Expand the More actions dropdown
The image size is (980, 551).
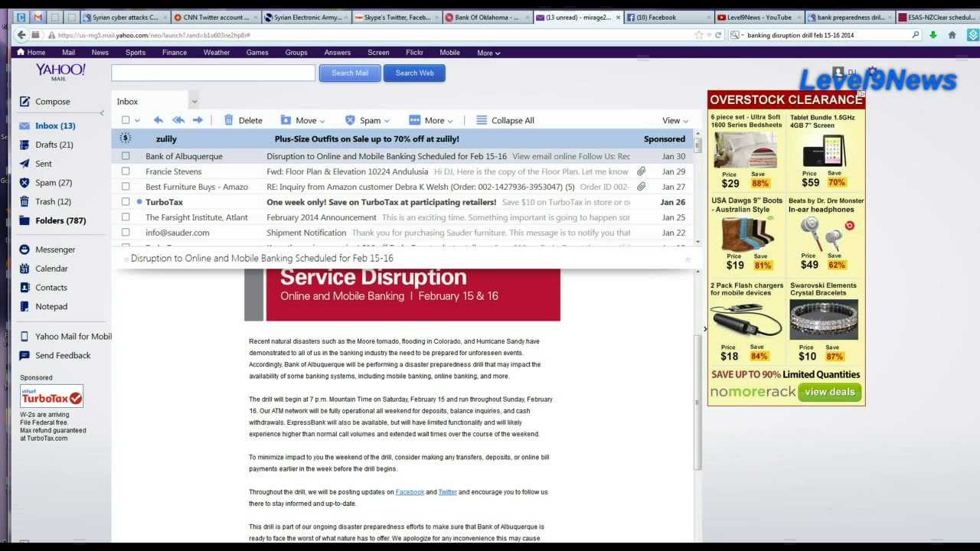450,121
